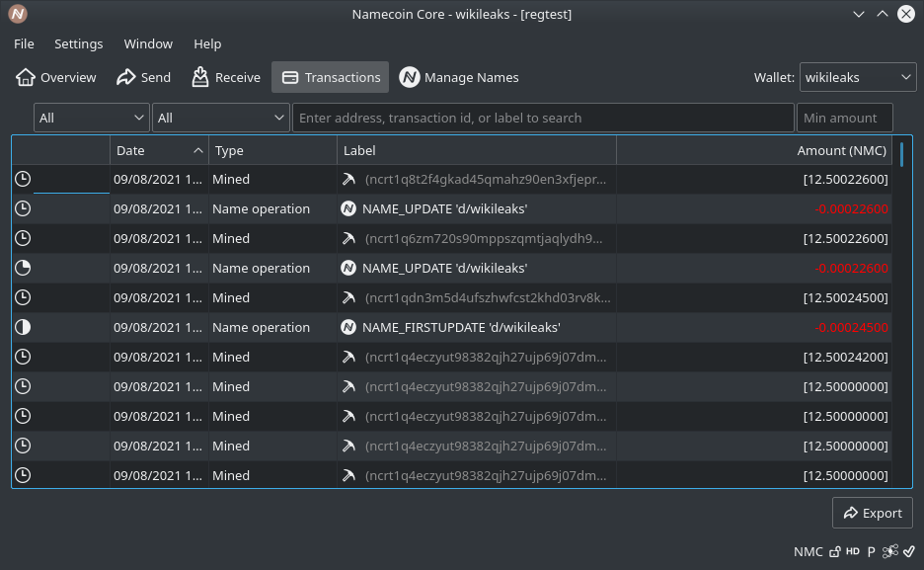Click the half-filled confirmation icon beside NAME_FIRSTUPDATE

23,327
